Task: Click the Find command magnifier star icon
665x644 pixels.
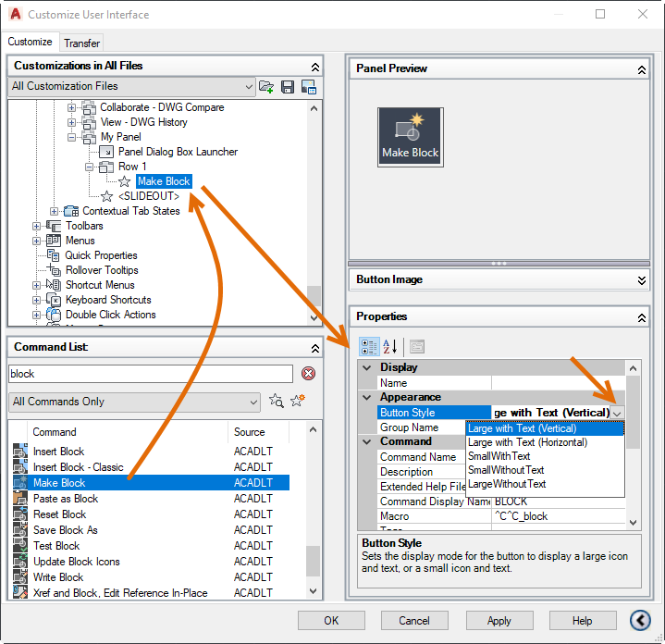Action: [277, 401]
